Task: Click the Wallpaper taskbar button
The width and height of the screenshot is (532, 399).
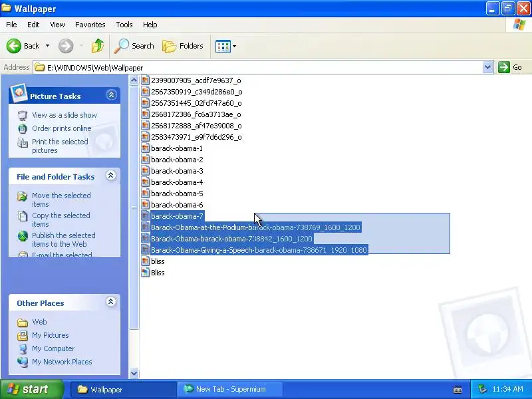Action: (123, 389)
